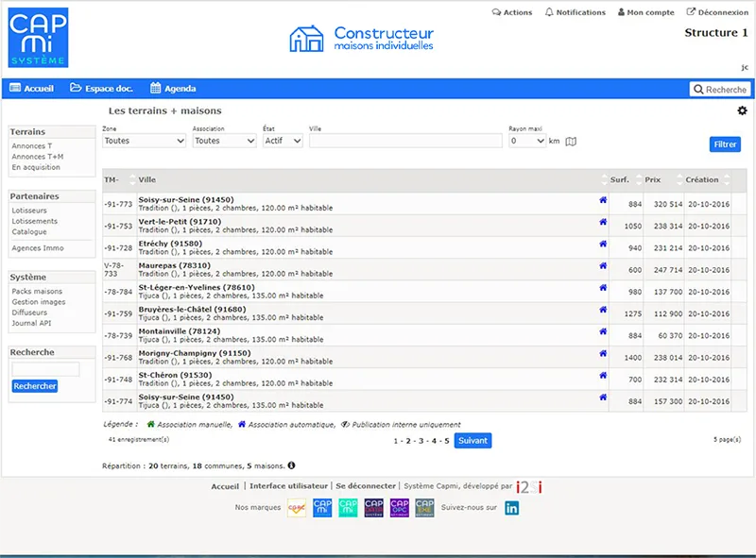Click the info icon after Répartition
The width and height of the screenshot is (756, 558).
pyautogui.click(x=291, y=465)
